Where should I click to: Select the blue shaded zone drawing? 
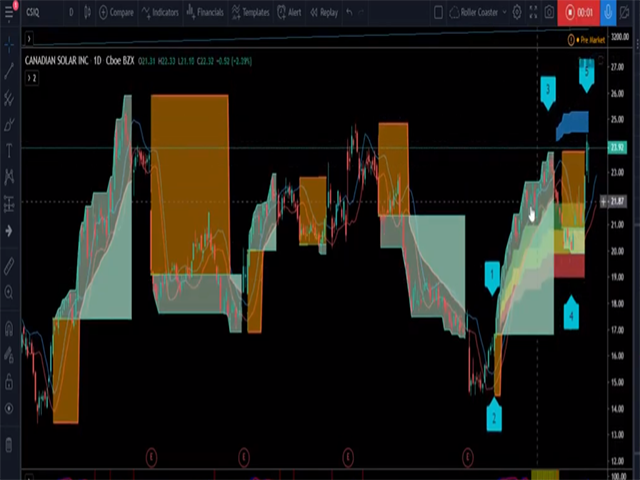(x=573, y=125)
